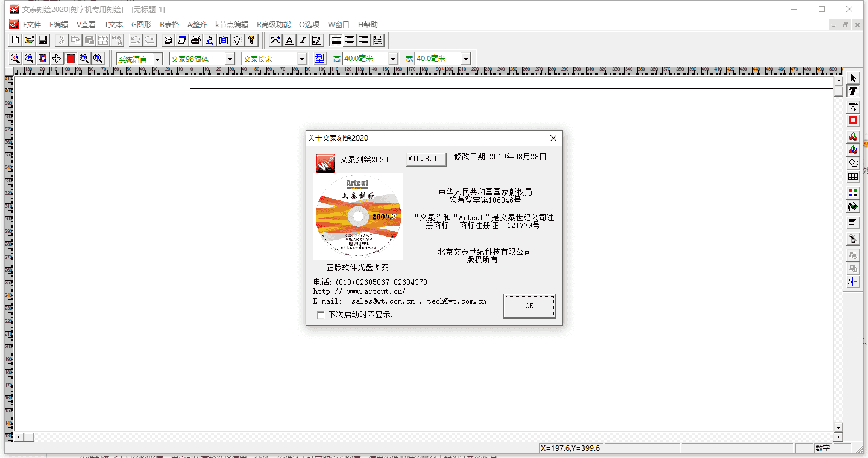Click the Save file toolbar icon
Screen dimensions: 868x458
point(43,40)
